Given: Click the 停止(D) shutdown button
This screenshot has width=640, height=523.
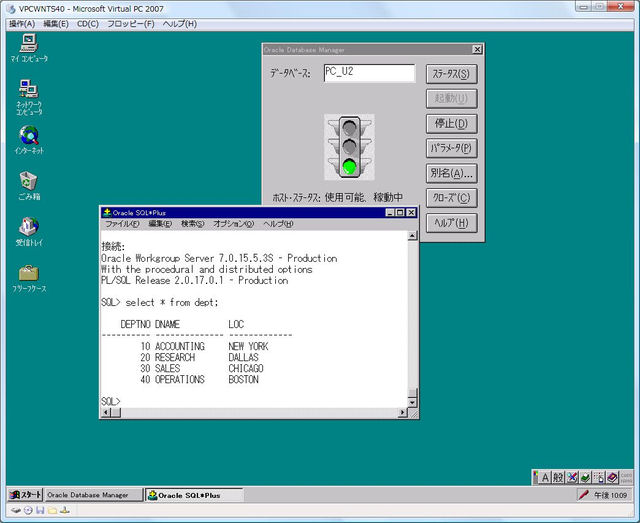Looking at the screenshot, I should coord(451,123).
